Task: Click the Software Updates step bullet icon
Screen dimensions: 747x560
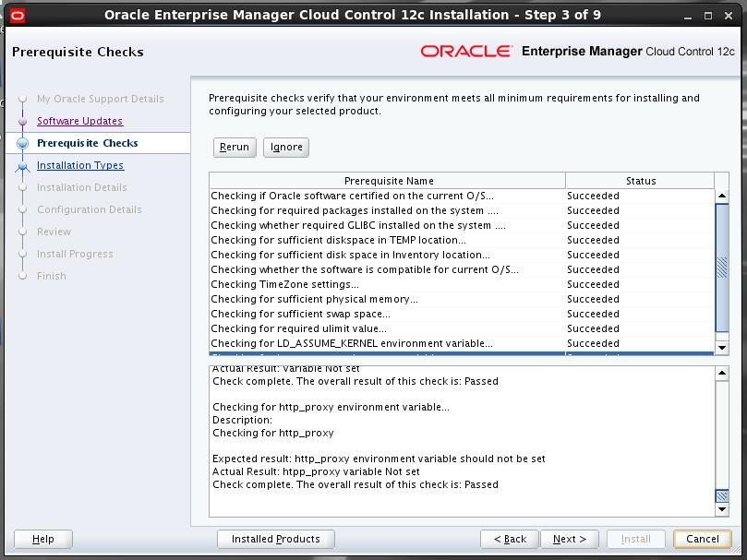Action: [x=22, y=122]
